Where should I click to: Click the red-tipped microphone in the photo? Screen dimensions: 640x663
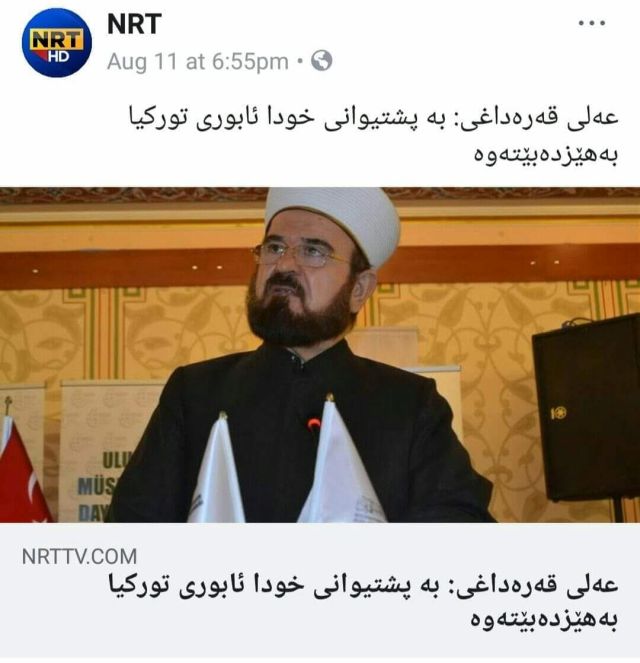[313, 423]
